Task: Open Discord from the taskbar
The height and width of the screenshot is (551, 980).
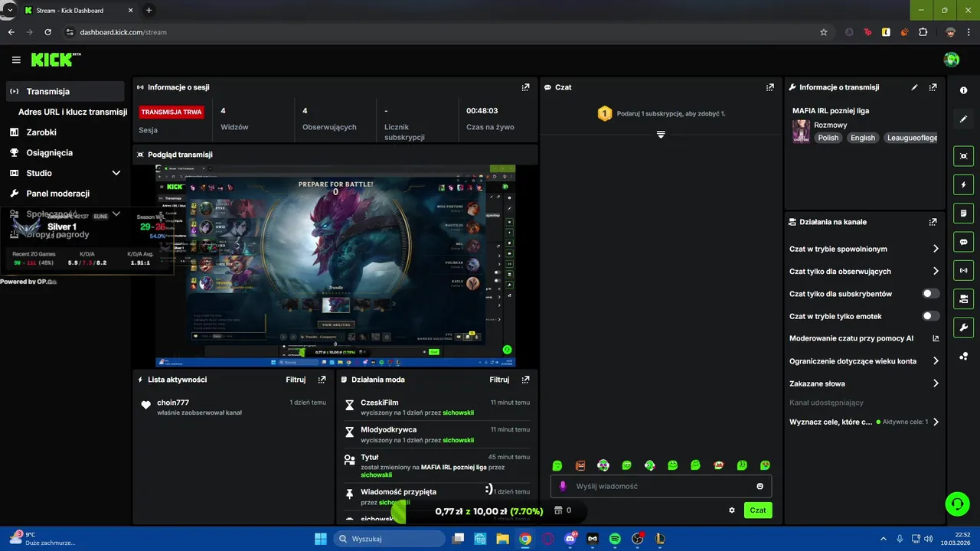Action: [570, 539]
